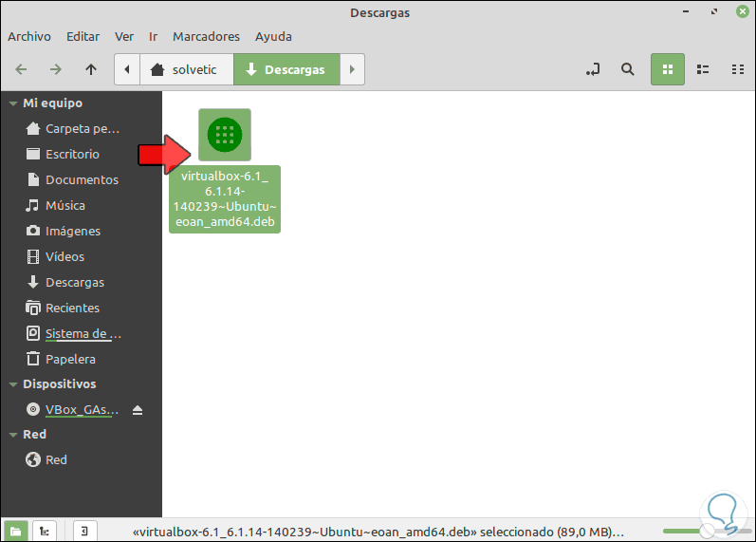
Task: Click the virtualbox-6.1 file name label
Action: point(225,198)
